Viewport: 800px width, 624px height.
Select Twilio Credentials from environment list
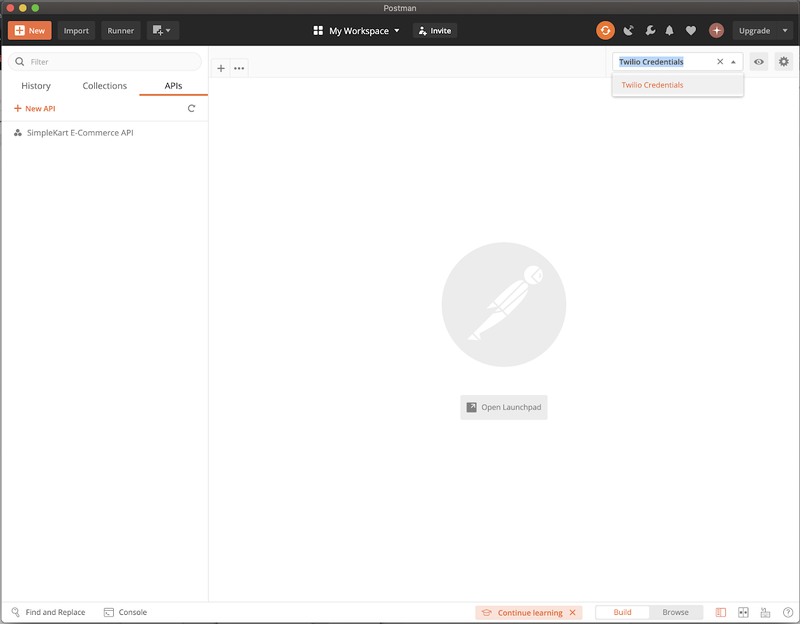click(x=653, y=85)
